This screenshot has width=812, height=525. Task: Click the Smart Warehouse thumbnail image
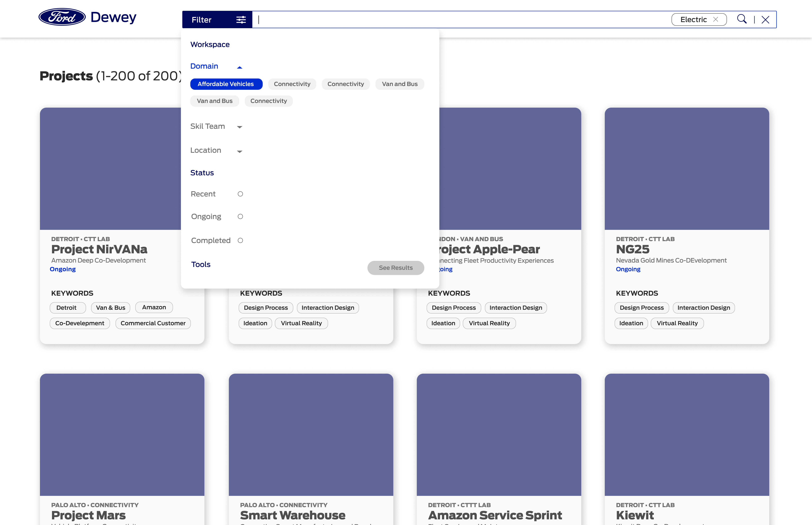pyautogui.click(x=311, y=435)
